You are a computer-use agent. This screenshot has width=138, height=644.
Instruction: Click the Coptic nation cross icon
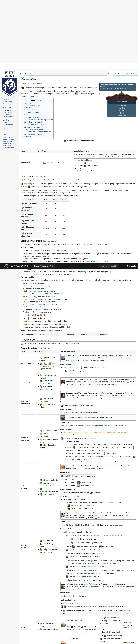click(x=60, y=324)
